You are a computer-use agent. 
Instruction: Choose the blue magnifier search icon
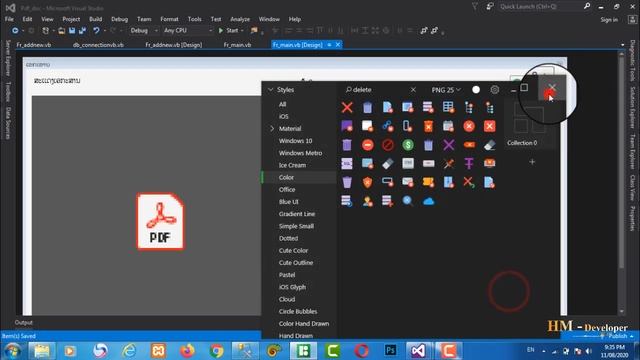tap(408, 201)
